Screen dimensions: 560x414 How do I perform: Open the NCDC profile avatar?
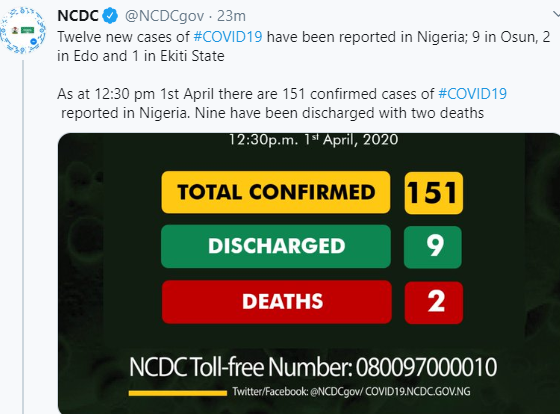coord(23,30)
